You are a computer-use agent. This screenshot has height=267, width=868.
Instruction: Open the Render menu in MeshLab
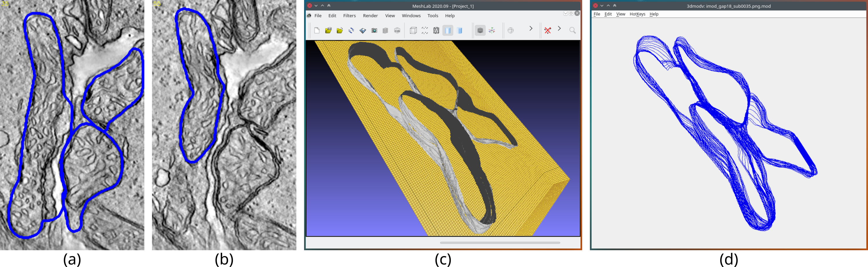pos(370,16)
